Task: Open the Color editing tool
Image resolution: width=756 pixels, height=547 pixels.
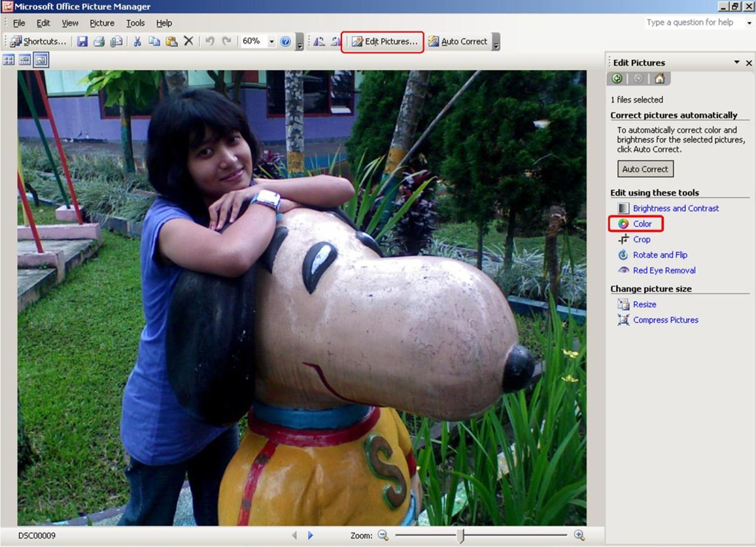Action: 642,224
